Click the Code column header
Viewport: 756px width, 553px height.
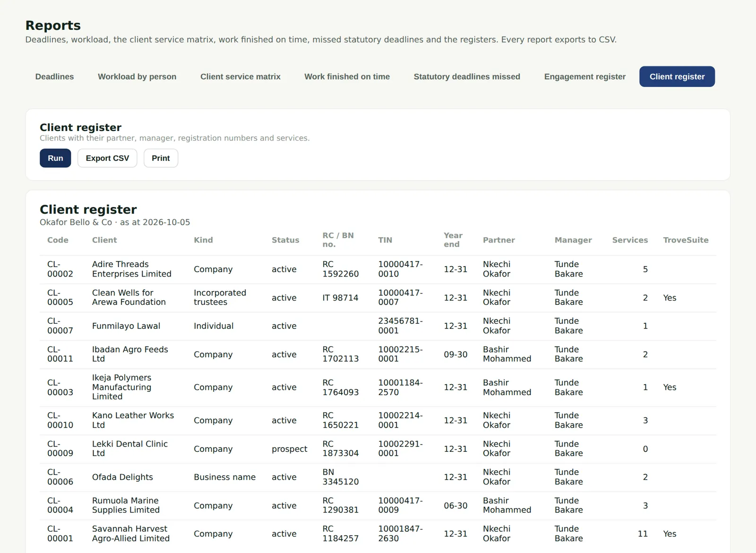pos(58,240)
